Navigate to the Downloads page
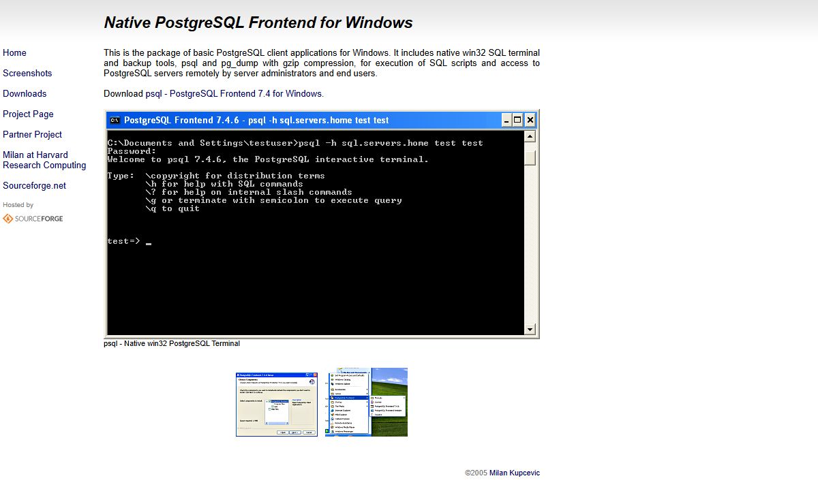This screenshot has width=818, height=504. [x=25, y=93]
